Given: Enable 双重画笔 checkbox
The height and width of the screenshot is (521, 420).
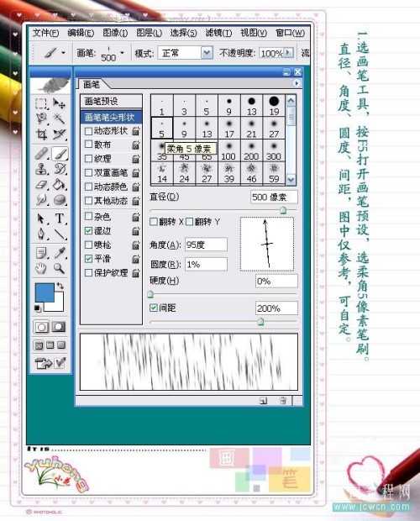Looking at the screenshot, I should tap(88, 173).
